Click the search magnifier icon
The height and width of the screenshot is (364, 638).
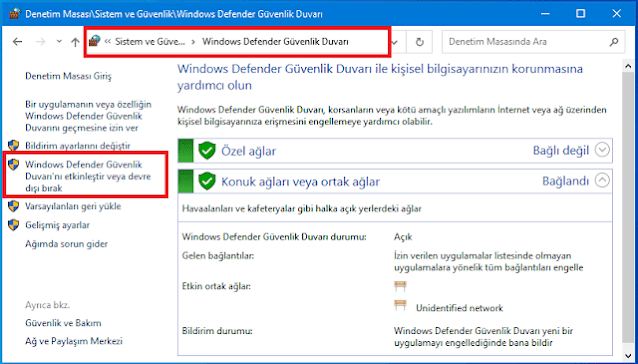click(x=614, y=41)
